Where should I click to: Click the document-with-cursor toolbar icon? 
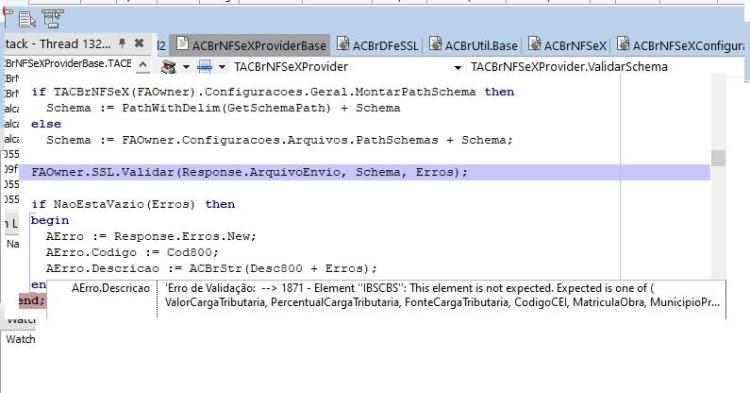coord(27,19)
